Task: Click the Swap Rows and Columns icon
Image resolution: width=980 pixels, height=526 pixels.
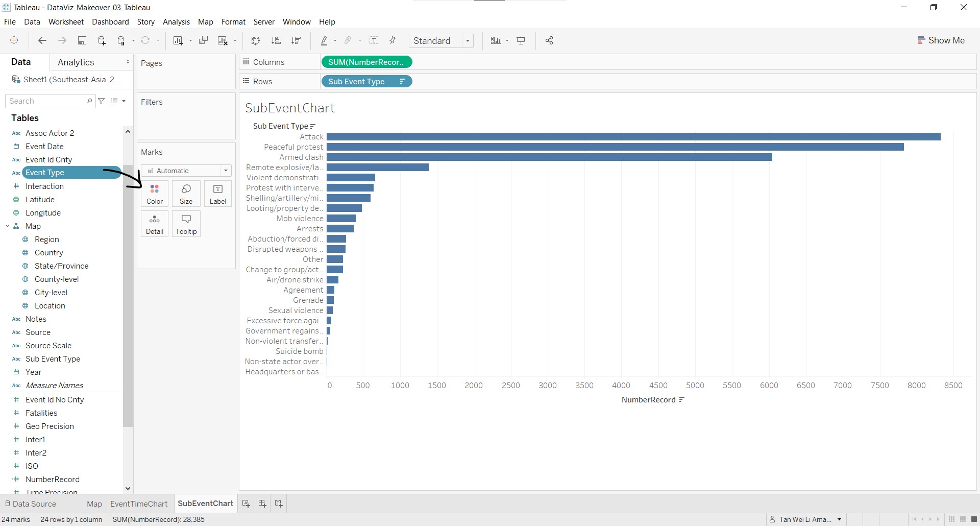Action: coord(256,41)
